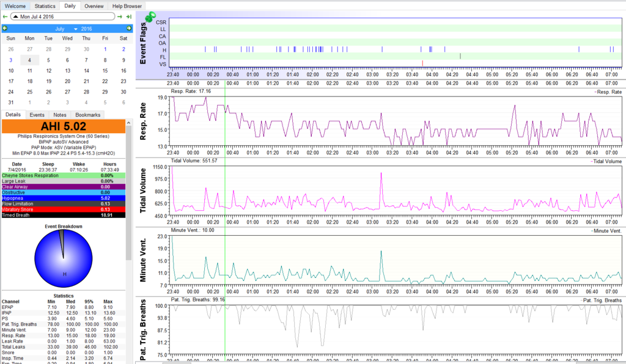Go to the previous day with green left arrow
The height and width of the screenshot is (364, 626).
(5, 16)
